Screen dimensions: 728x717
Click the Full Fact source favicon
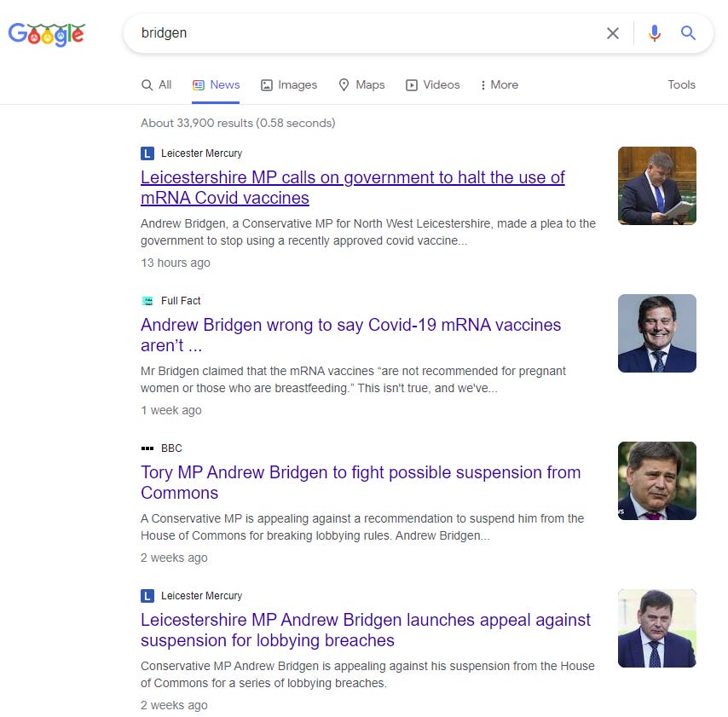point(147,301)
